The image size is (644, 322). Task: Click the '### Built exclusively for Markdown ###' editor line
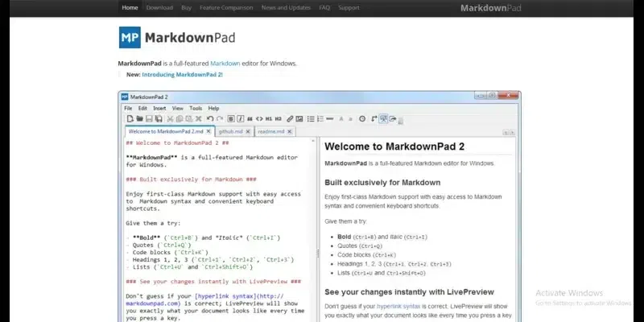pos(191,180)
